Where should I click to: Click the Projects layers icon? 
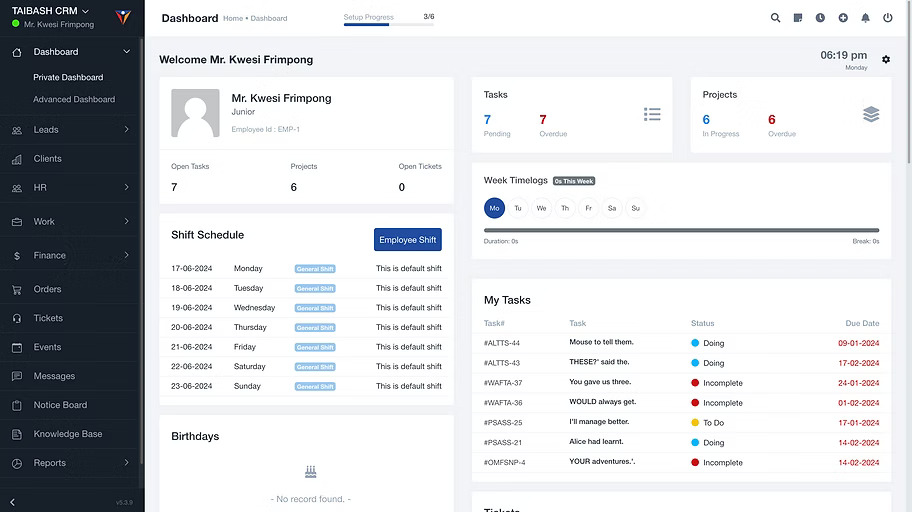click(x=871, y=115)
